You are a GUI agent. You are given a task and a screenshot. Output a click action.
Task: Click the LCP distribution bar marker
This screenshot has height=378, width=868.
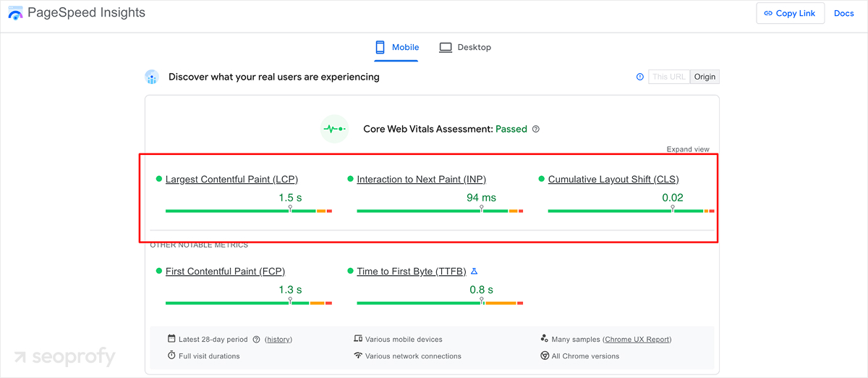[291, 209]
